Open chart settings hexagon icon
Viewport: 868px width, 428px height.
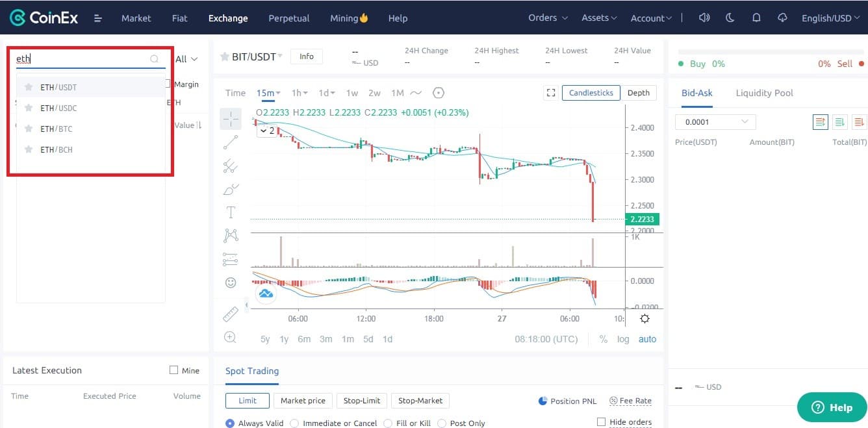coord(439,93)
